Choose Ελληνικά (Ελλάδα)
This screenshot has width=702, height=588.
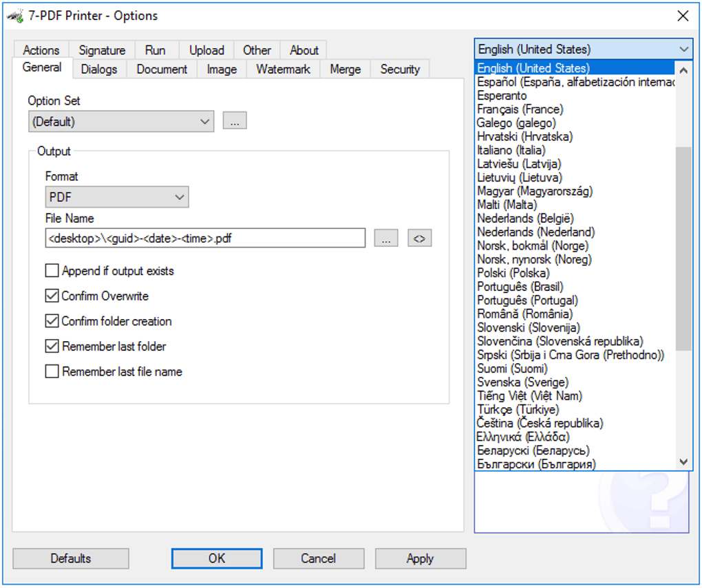(575, 437)
